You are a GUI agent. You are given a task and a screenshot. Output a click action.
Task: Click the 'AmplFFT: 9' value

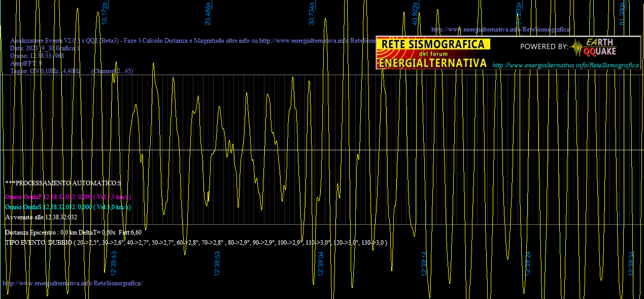26,63
